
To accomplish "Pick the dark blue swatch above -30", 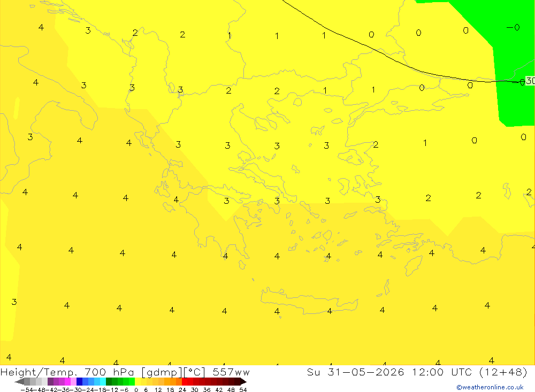I will coord(80,381).
